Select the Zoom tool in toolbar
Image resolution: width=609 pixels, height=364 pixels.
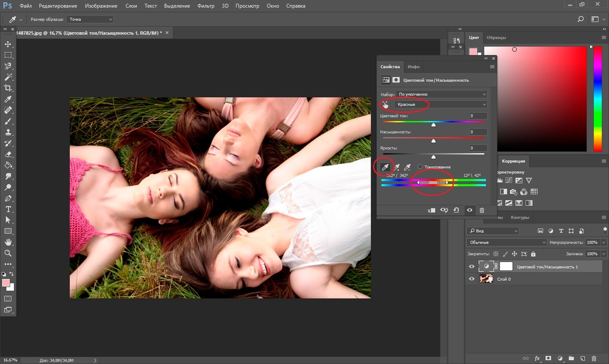click(8, 253)
